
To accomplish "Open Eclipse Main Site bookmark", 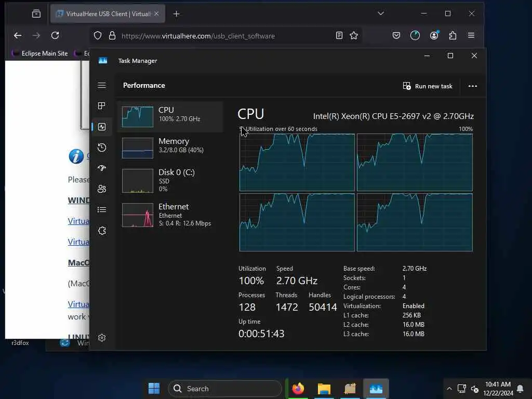I will click(39, 54).
